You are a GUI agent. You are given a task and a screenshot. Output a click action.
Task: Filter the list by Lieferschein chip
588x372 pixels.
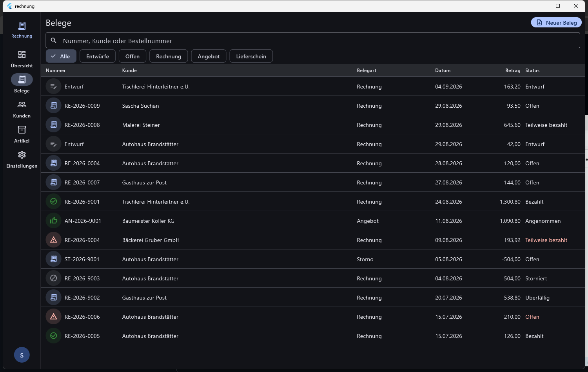pos(251,56)
